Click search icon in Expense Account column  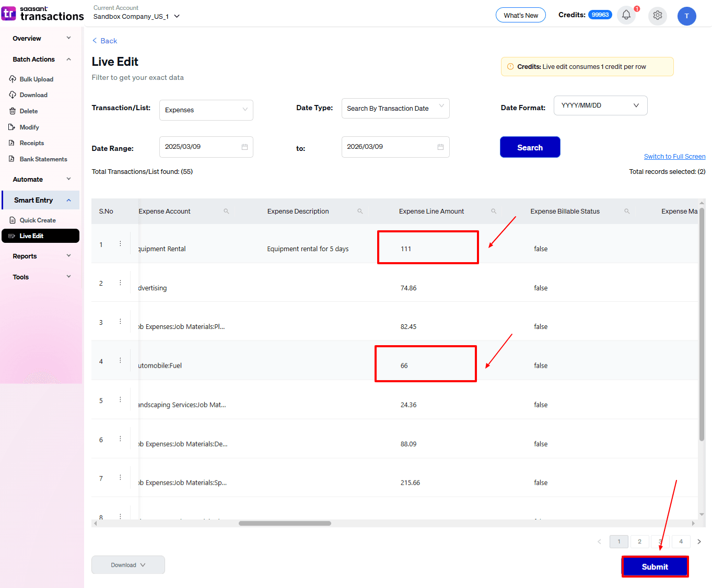(x=226, y=211)
